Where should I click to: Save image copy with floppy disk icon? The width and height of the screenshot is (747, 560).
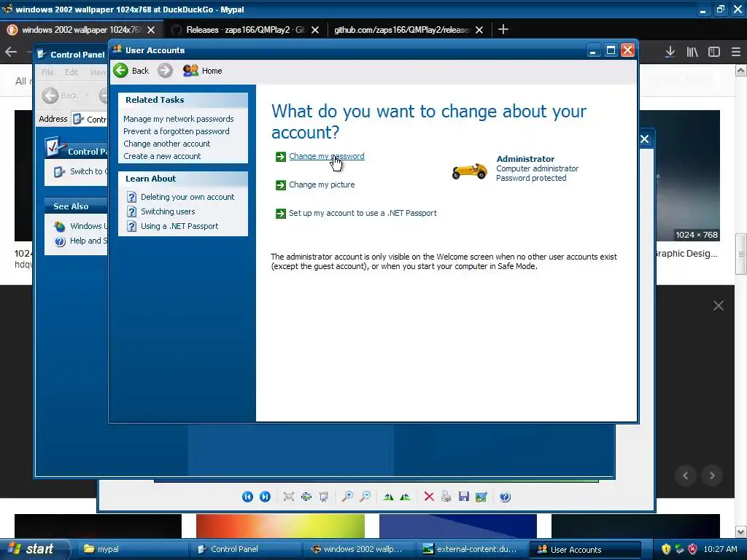point(463,497)
